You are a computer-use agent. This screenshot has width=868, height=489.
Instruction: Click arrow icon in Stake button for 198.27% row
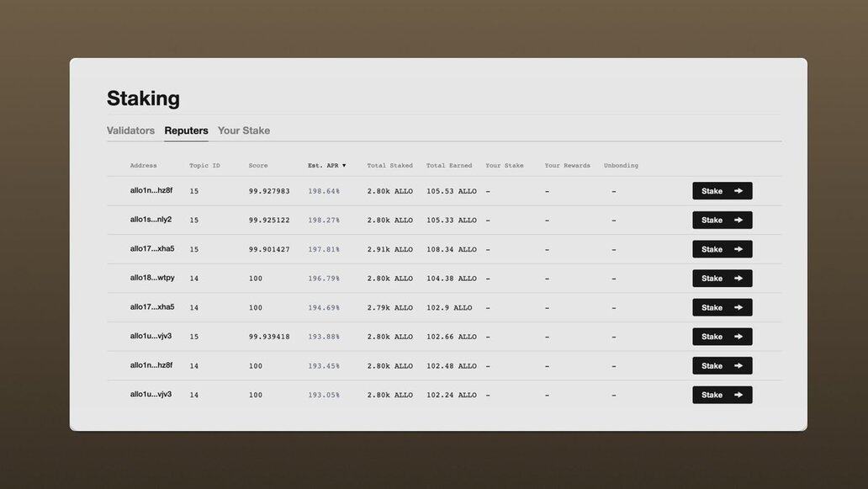[x=738, y=221]
